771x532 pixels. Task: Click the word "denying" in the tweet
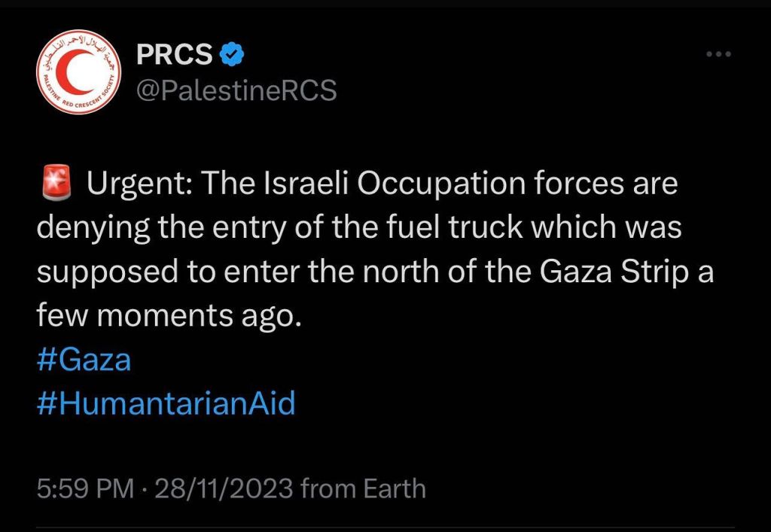[93, 229]
